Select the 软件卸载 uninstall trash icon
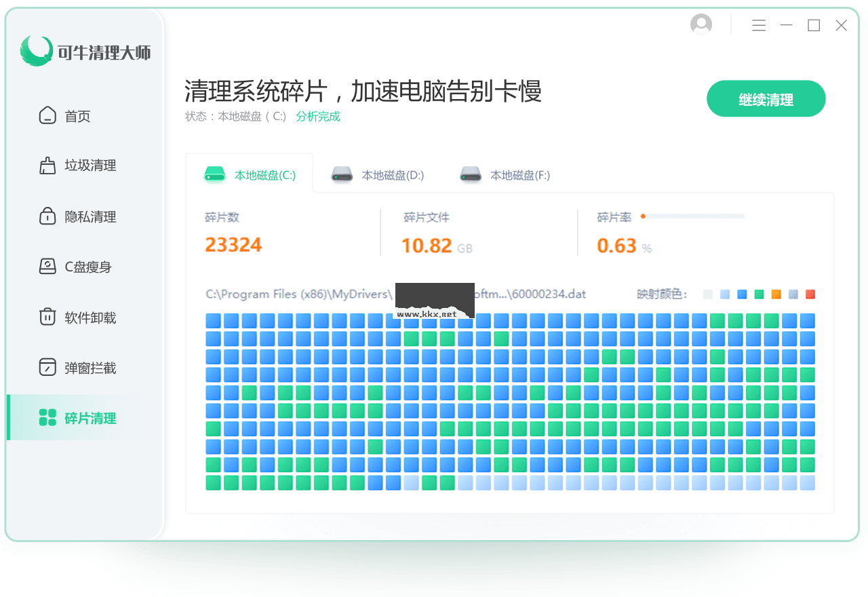Image resolution: width=868 pixels, height=597 pixels. (x=47, y=317)
